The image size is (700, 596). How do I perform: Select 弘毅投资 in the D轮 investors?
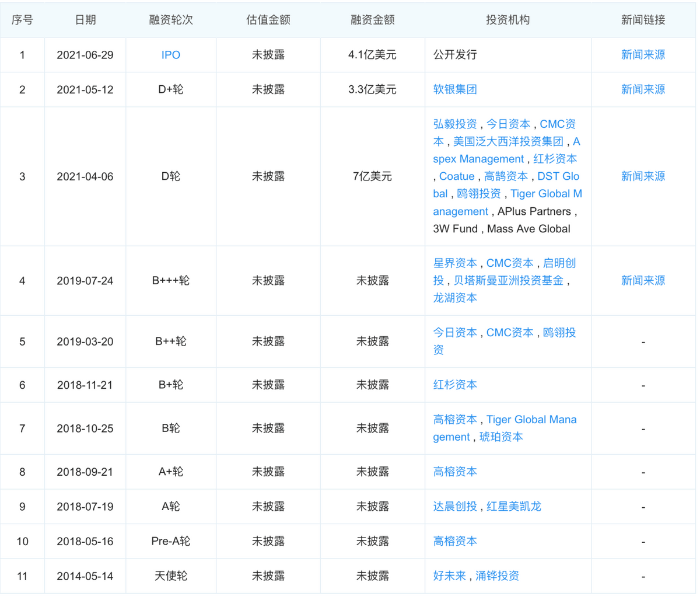pos(455,124)
